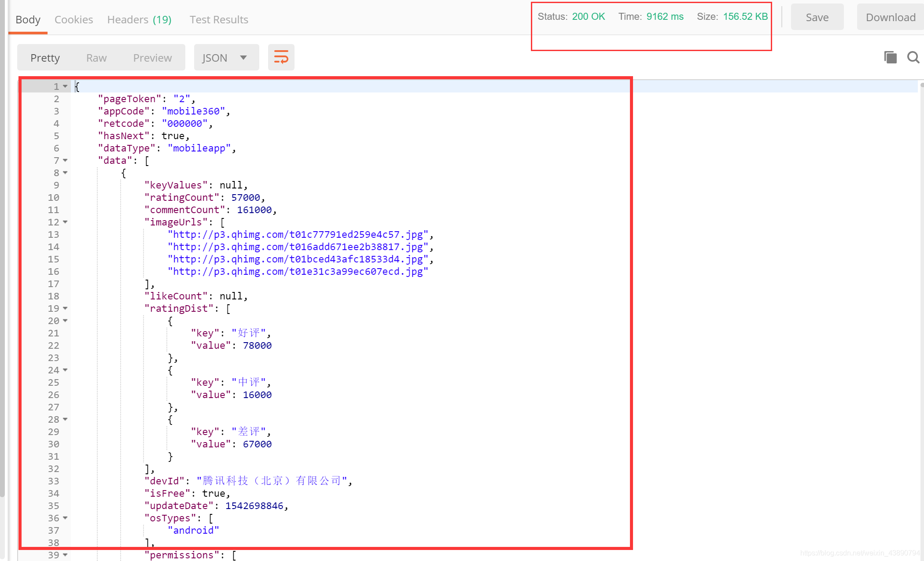The width and height of the screenshot is (924, 561).
Task: Show Test Results tab
Action: (219, 19)
